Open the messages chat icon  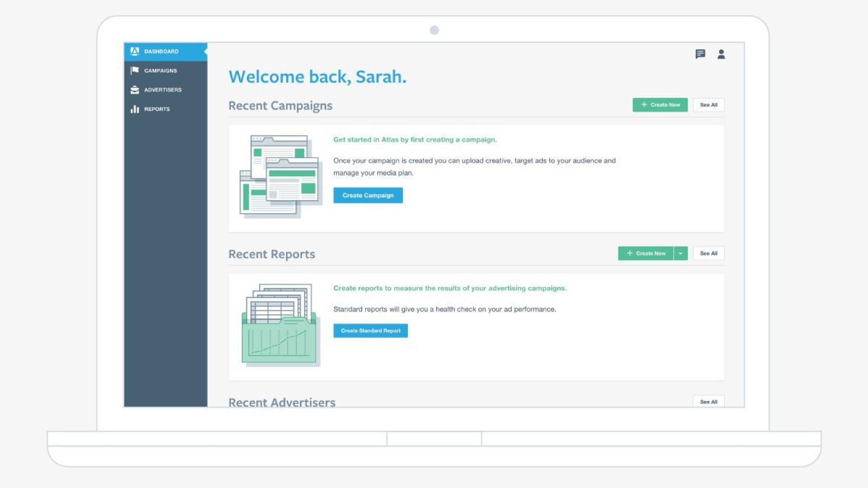click(700, 54)
